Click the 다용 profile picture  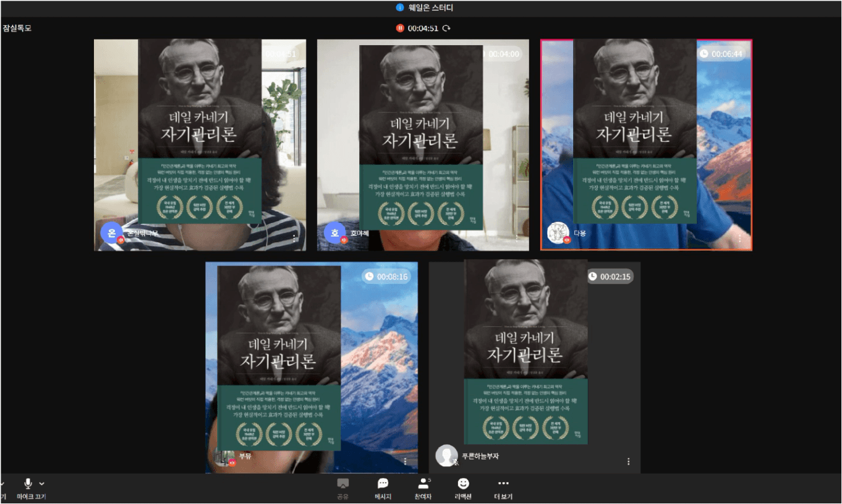click(558, 233)
